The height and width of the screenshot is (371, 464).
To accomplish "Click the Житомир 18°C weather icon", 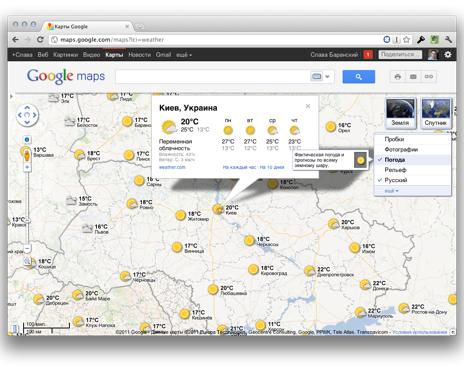I will coord(180,215).
